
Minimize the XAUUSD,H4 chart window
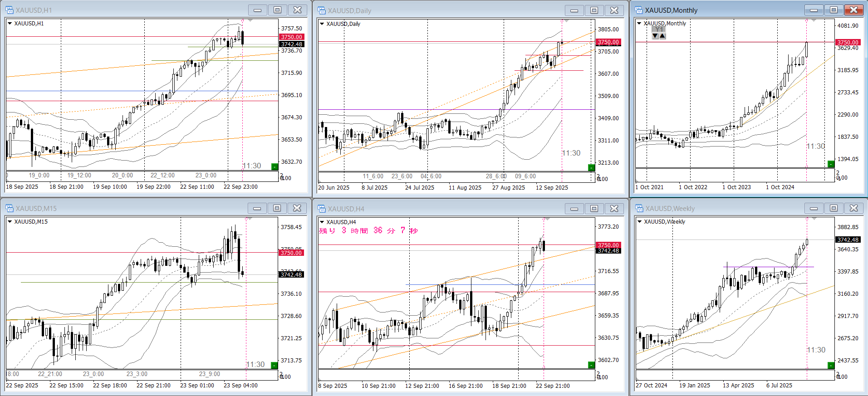tap(574, 209)
